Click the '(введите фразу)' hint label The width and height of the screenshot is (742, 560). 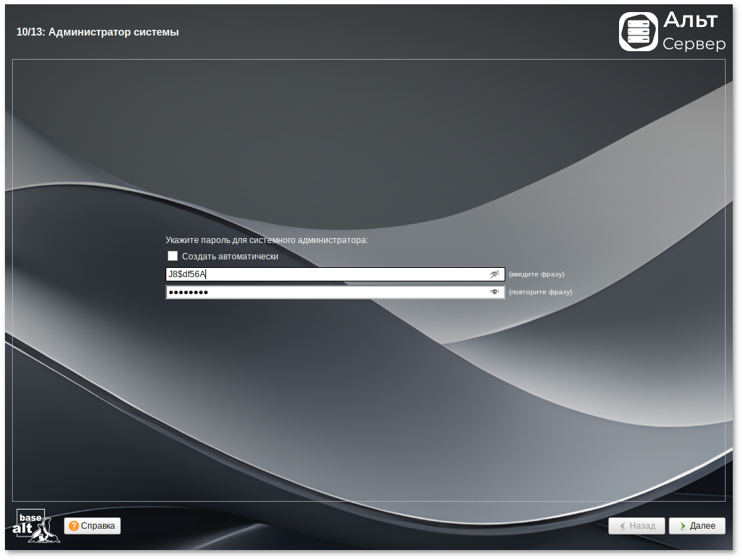pos(537,274)
